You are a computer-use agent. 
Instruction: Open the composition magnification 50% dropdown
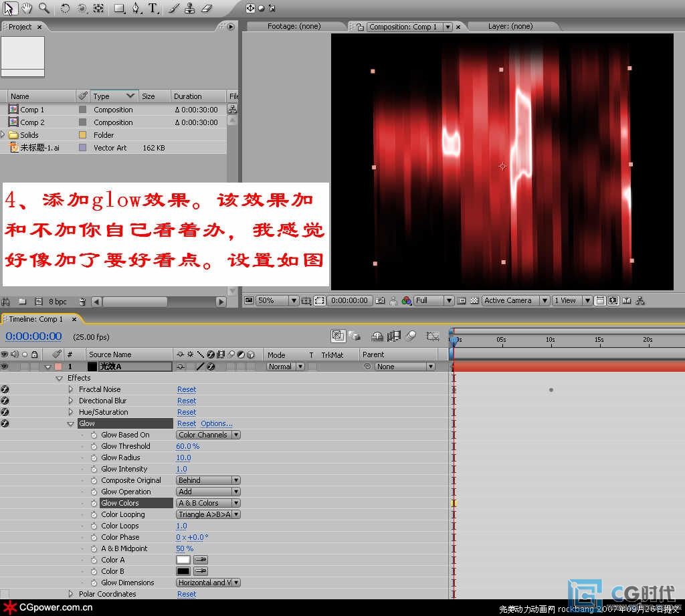point(276,301)
